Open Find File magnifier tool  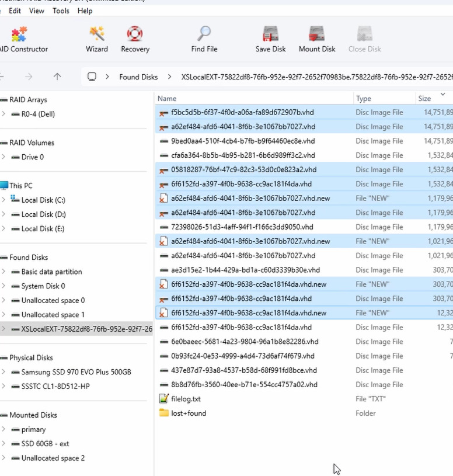(x=204, y=33)
